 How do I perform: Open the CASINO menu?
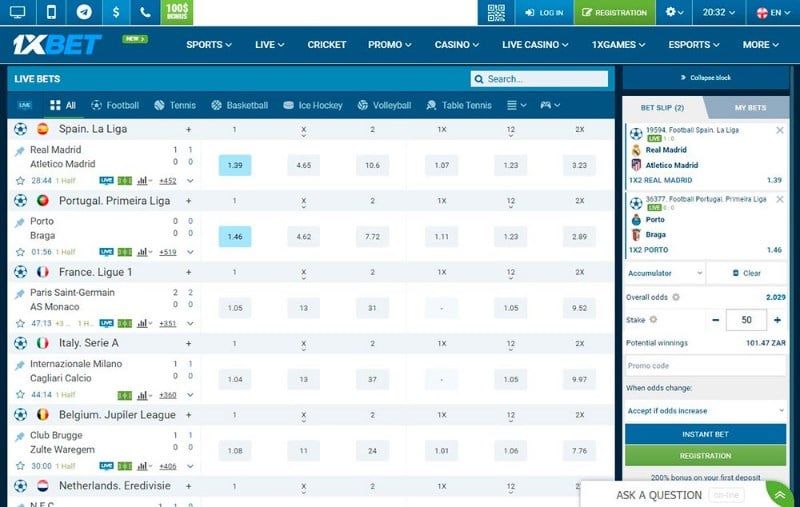coord(457,45)
